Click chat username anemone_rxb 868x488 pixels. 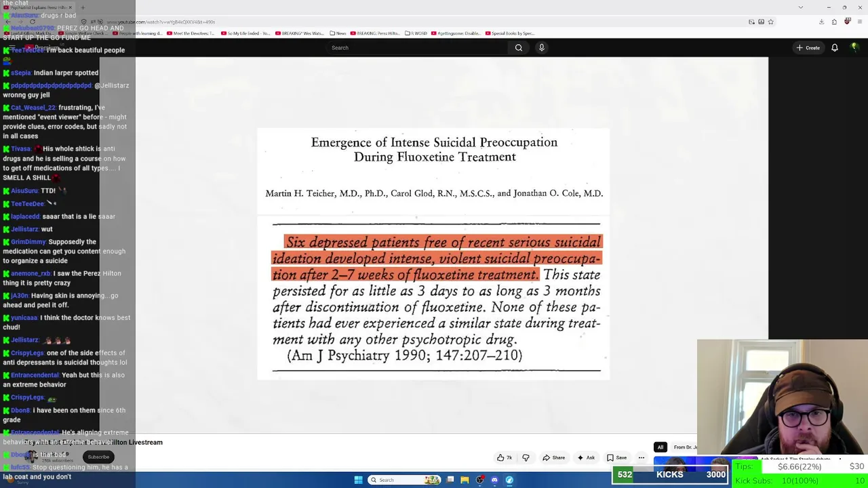pyautogui.click(x=31, y=274)
